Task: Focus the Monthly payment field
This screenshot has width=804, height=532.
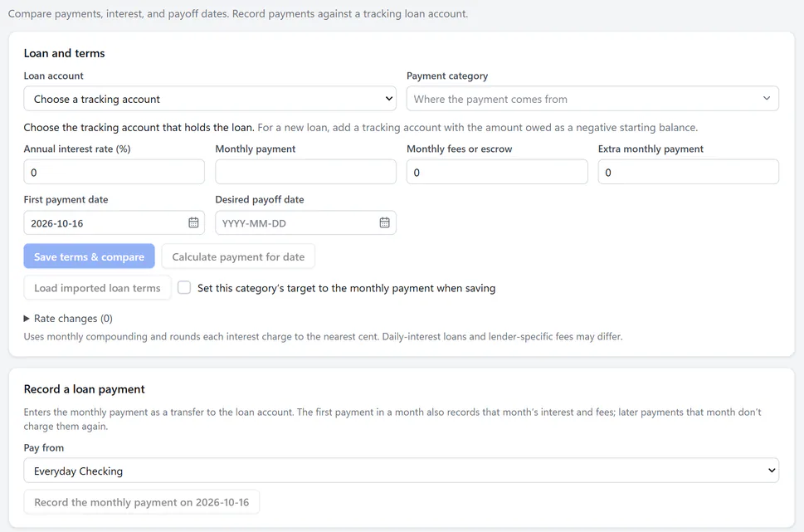Action: 305,172
